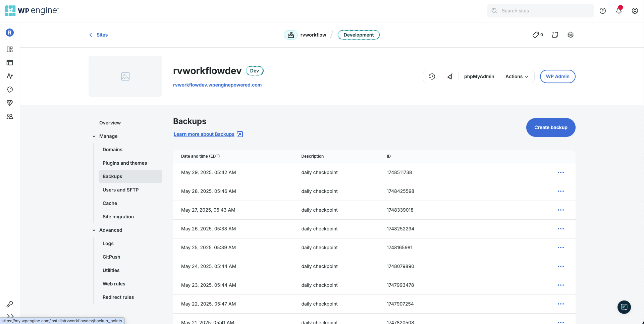Viewport: 644px width, 324px height.
Task: Go back to Sites
Action: click(98, 35)
